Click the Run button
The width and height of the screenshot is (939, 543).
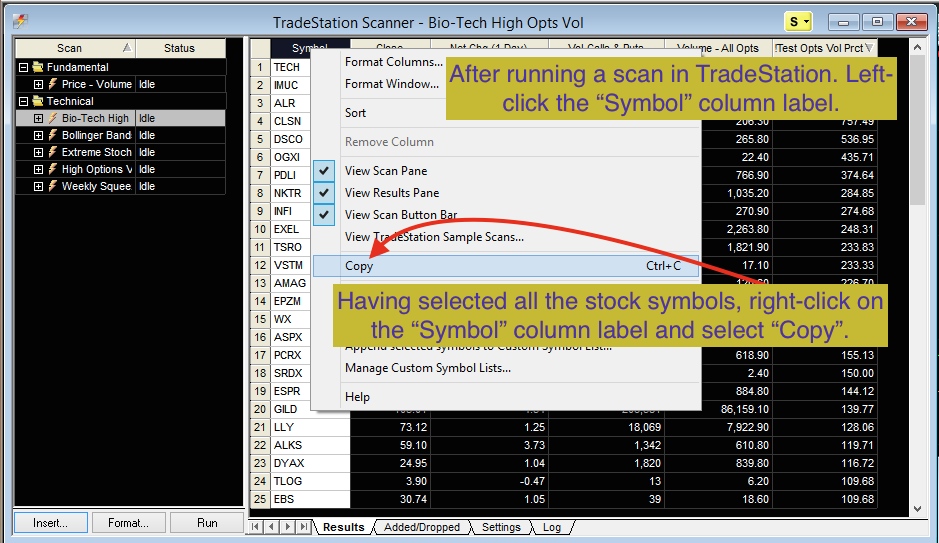pyautogui.click(x=207, y=523)
